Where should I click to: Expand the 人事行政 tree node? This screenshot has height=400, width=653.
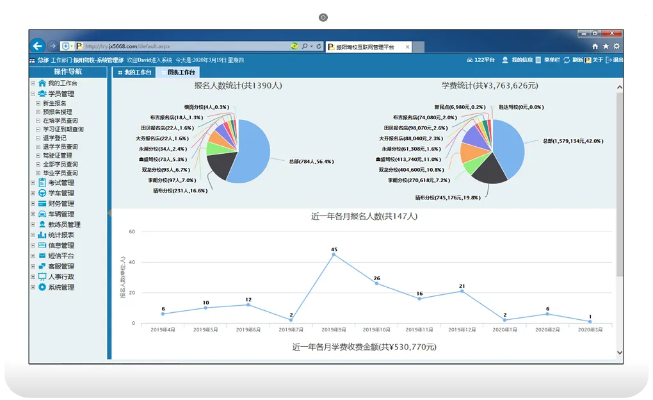(33, 276)
